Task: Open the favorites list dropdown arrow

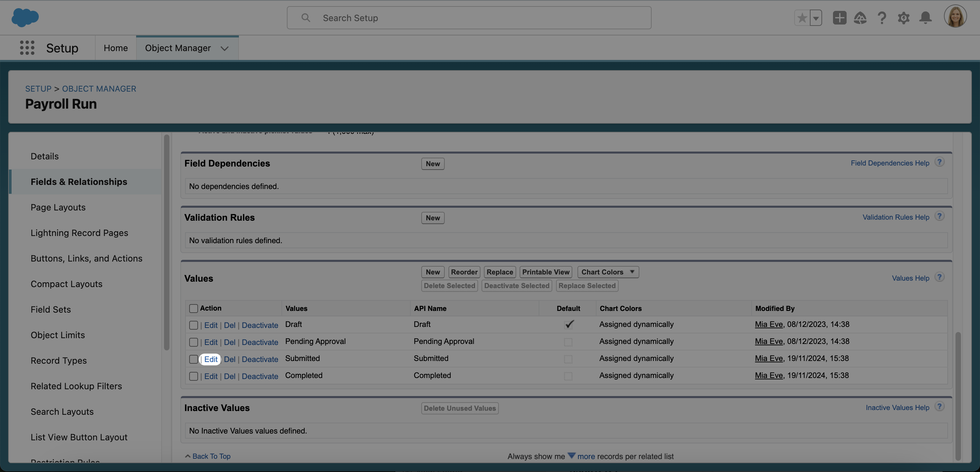Action: (815, 17)
